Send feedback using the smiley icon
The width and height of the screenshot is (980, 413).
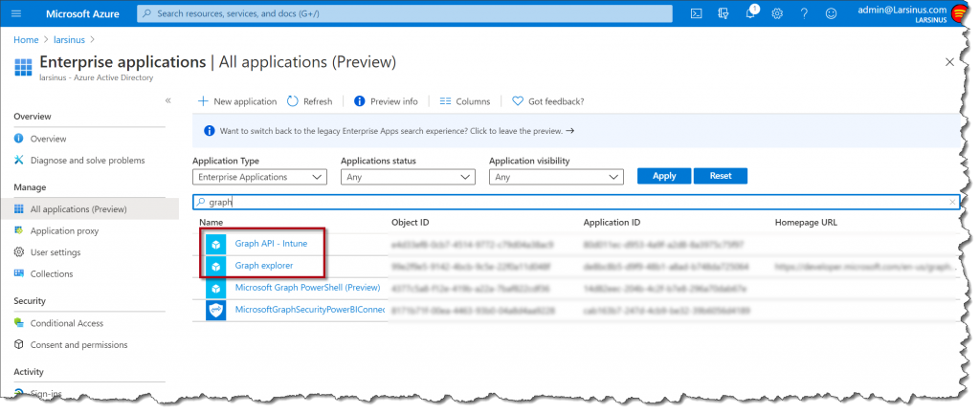coord(831,13)
